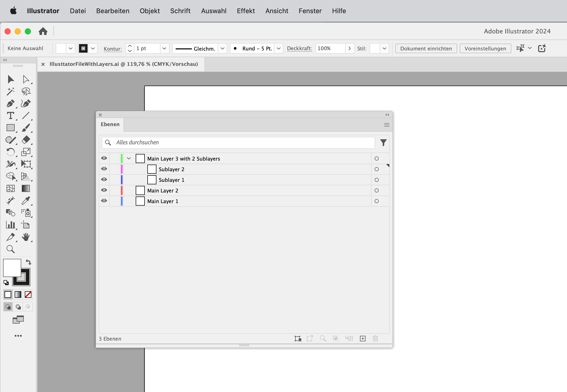
Task: Select the Type tool
Action: (10, 116)
